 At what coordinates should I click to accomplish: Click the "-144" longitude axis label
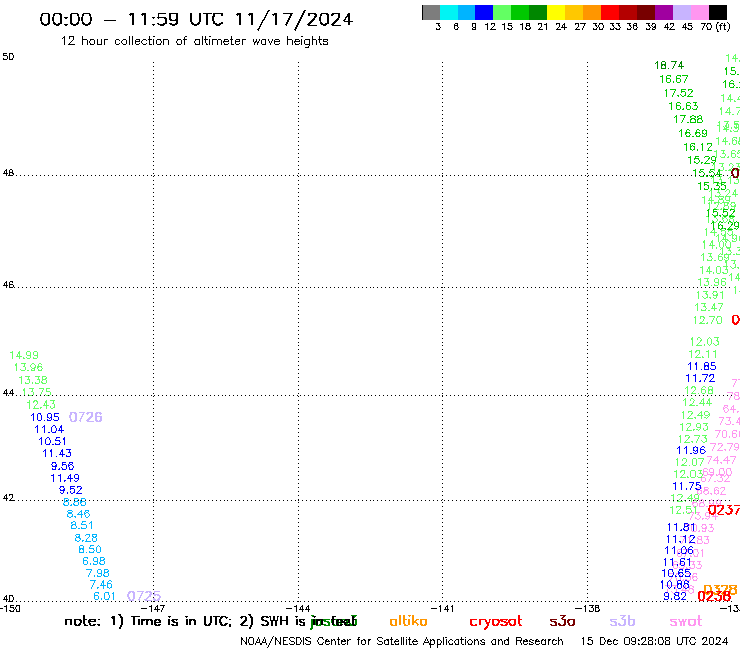[x=298, y=609]
